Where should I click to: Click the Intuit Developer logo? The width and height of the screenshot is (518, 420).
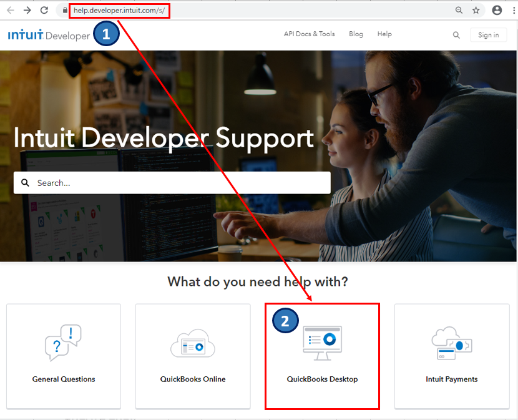click(x=49, y=35)
